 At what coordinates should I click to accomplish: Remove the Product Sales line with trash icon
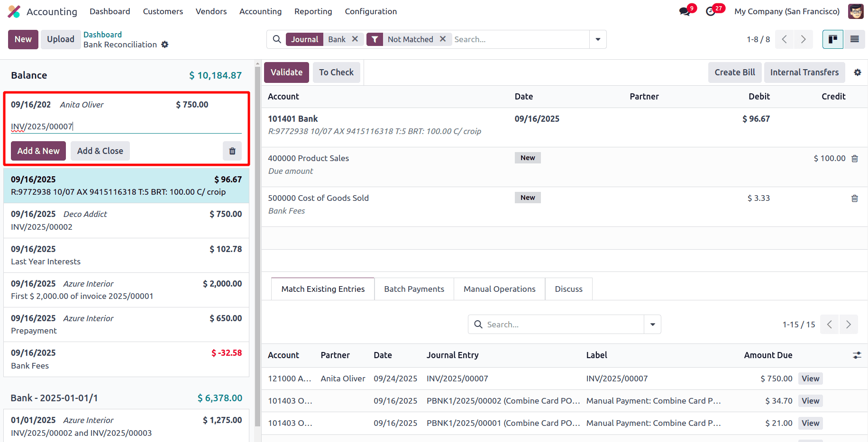[854, 159]
